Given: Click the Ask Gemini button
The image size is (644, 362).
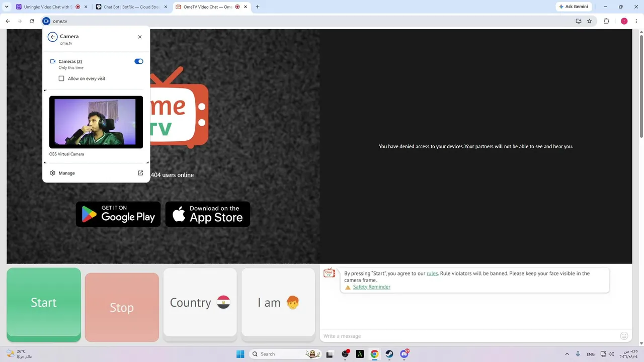Looking at the screenshot, I should [x=574, y=7].
